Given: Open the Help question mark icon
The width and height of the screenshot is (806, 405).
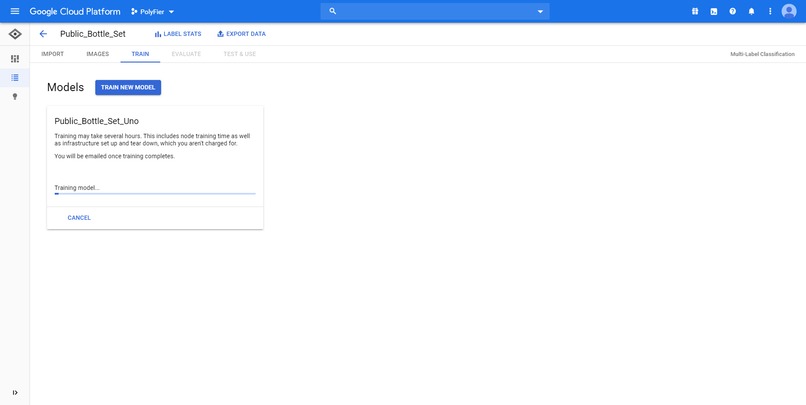Looking at the screenshot, I should coord(732,11).
